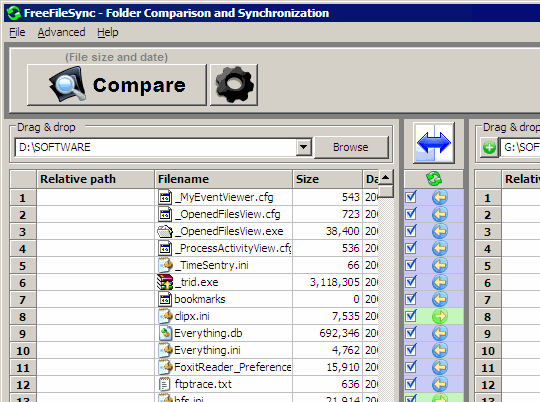Click archive icon of _trid.exe
Viewport: 540px width, 402px height.
(165, 282)
